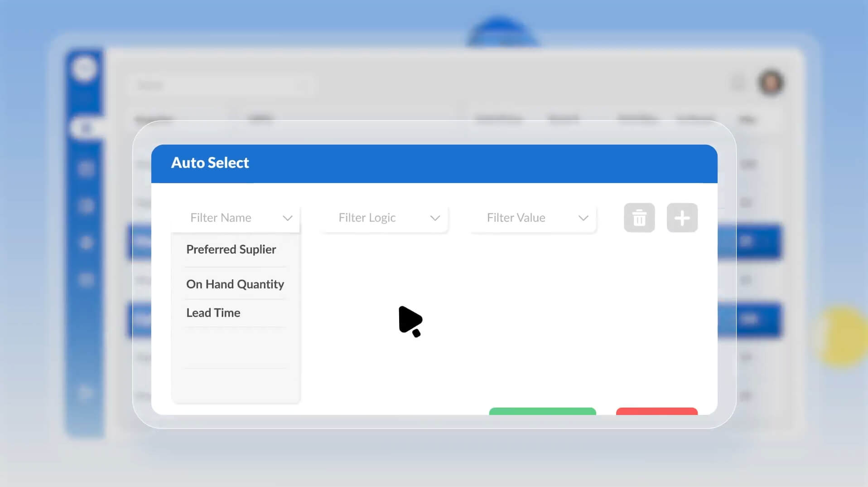
Task: Click the app logo icon at sidebar top
Action: click(85, 68)
